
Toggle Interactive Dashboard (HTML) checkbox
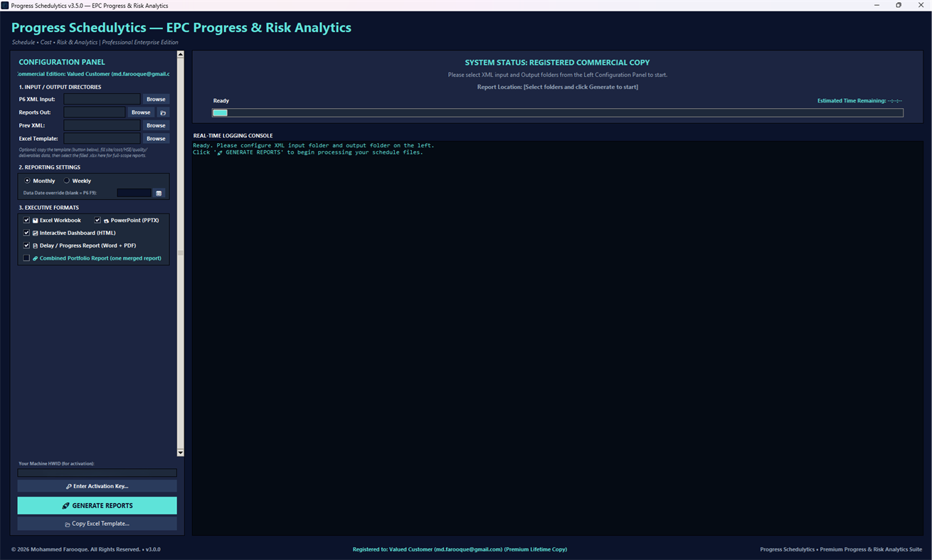(26, 233)
